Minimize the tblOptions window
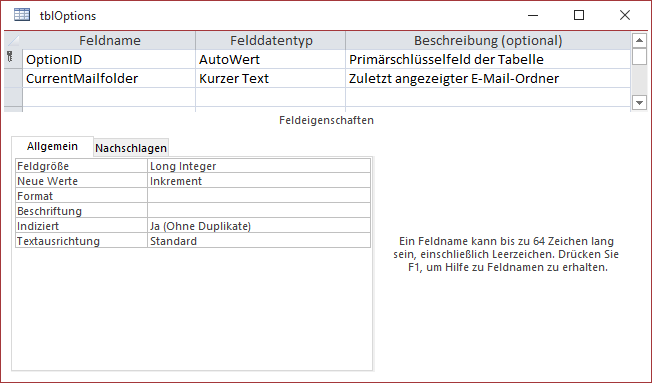The image size is (652, 383). point(533,15)
